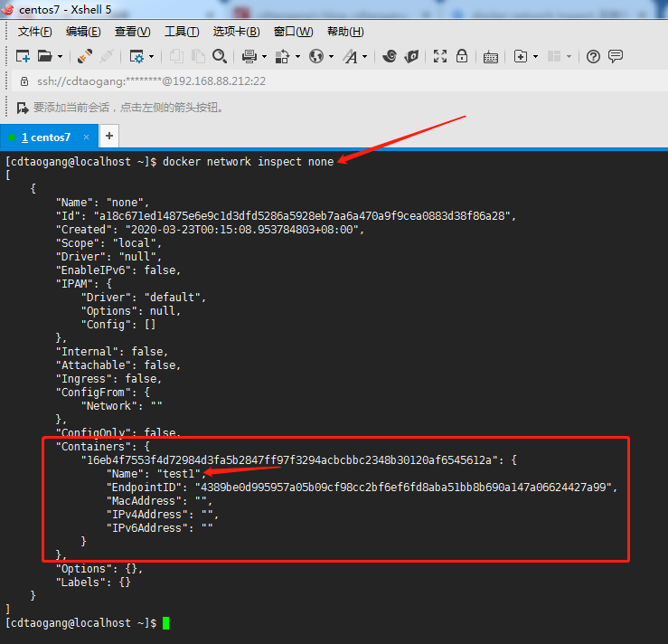Click the Connect plug icon

tap(85, 56)
